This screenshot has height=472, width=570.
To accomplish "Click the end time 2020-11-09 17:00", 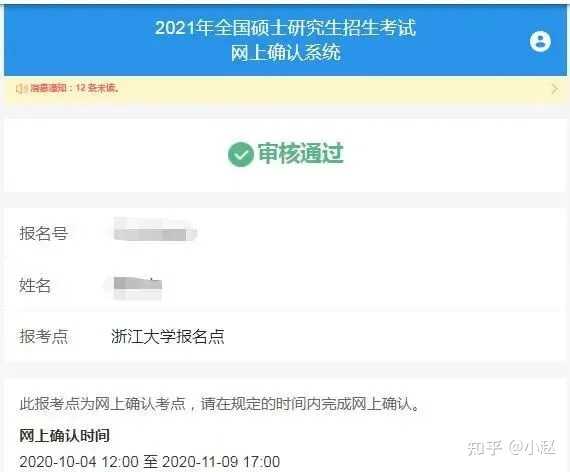I will click(221, 462).
